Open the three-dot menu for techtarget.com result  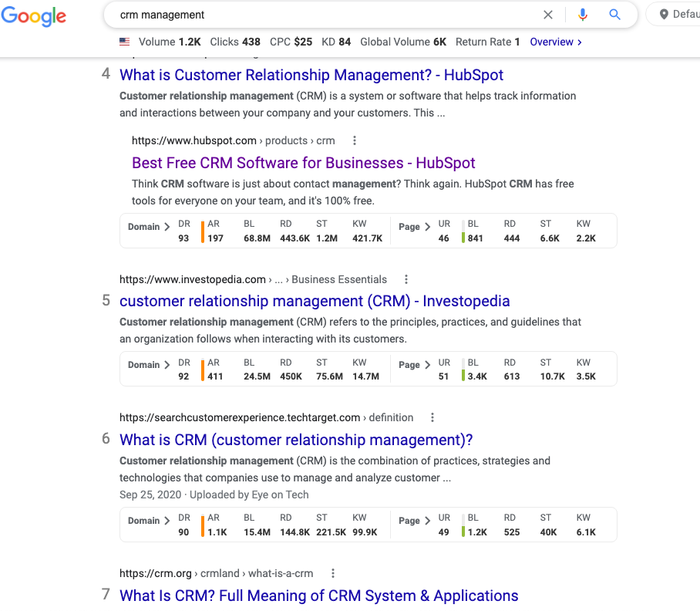(432, 417)
